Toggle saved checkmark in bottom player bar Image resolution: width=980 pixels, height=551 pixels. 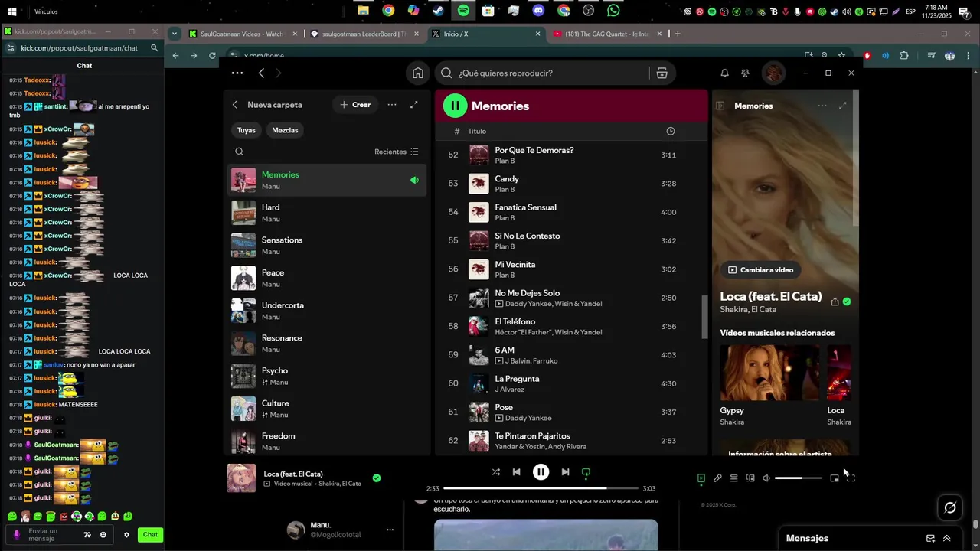pos(377,478)
